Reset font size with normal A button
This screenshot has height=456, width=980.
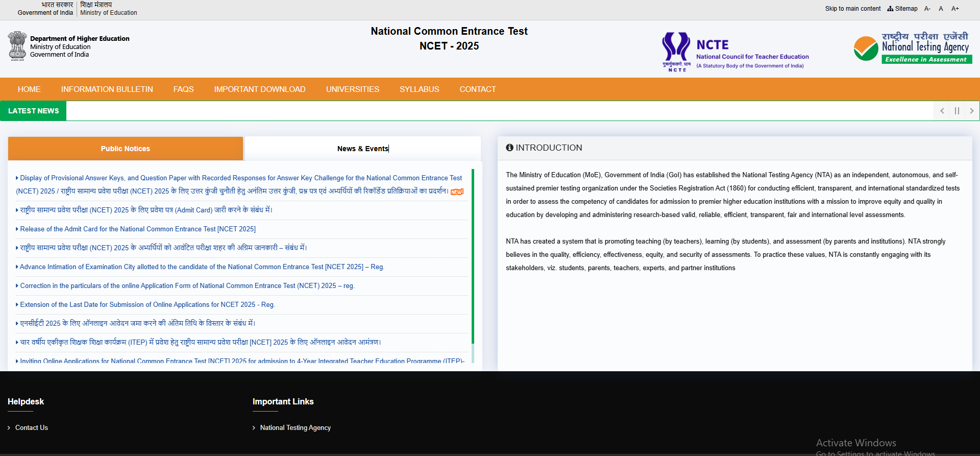coord(941,9)
